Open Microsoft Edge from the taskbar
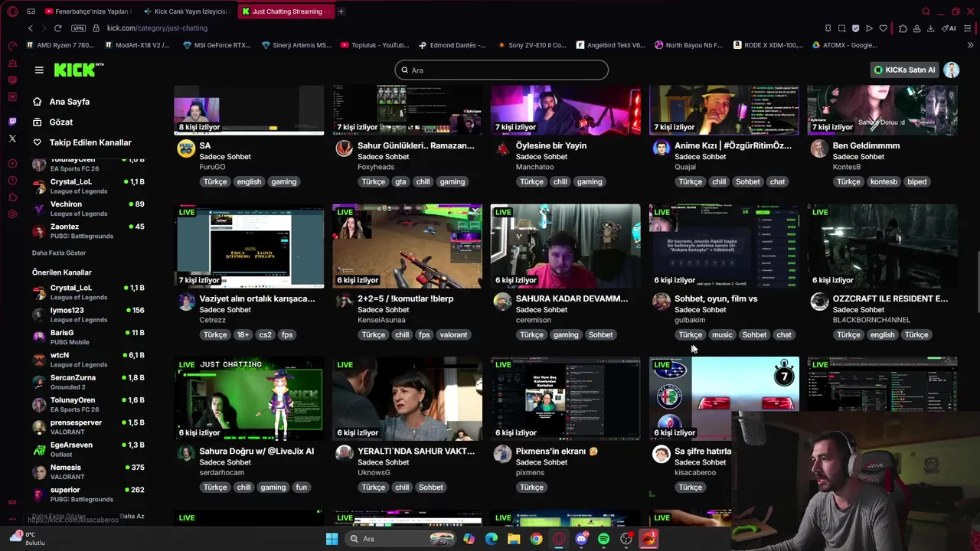980x551 pixels. pyautogui.click(x=492, y=539)
